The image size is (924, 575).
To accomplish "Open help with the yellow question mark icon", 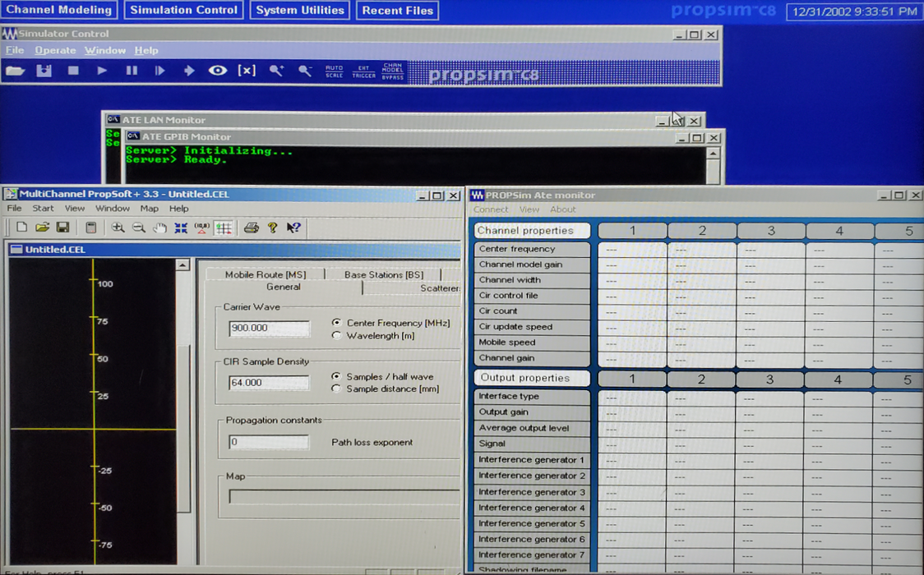I will 272,228.
